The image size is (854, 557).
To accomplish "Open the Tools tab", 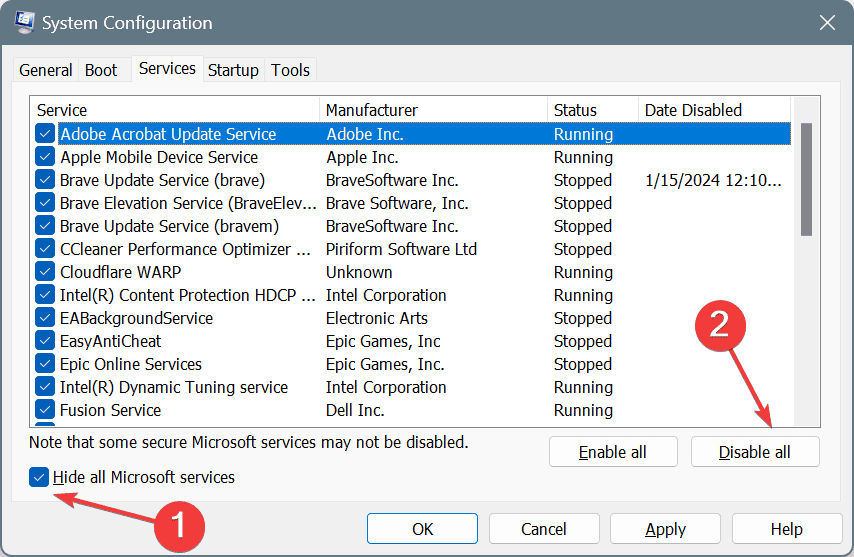I will pyautogui.click(x=290, y=70).
